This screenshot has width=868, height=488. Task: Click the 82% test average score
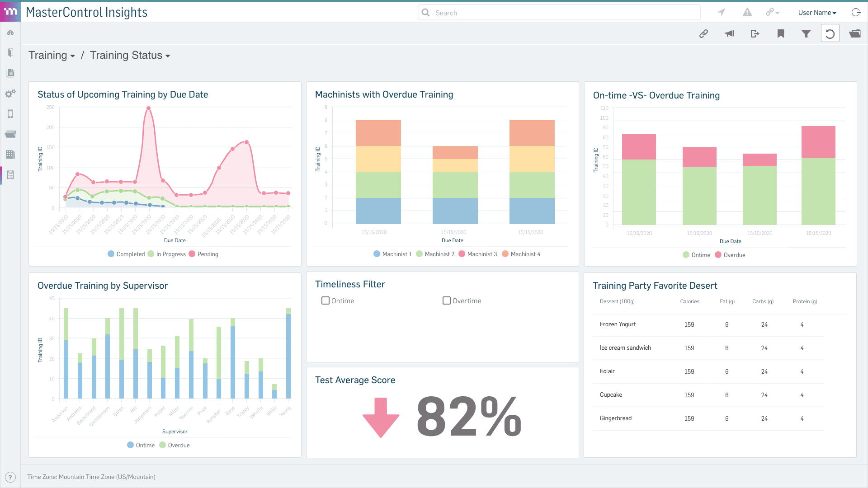click(x=469, y=416)
